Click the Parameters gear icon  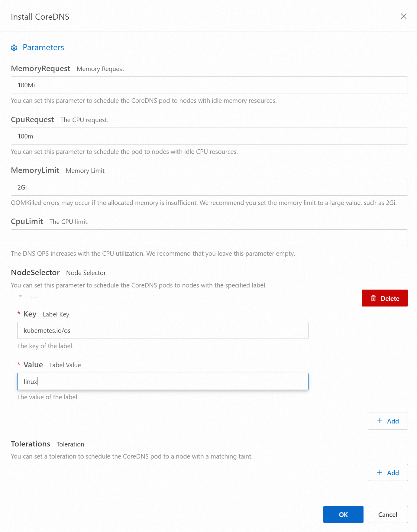(14, 48)
